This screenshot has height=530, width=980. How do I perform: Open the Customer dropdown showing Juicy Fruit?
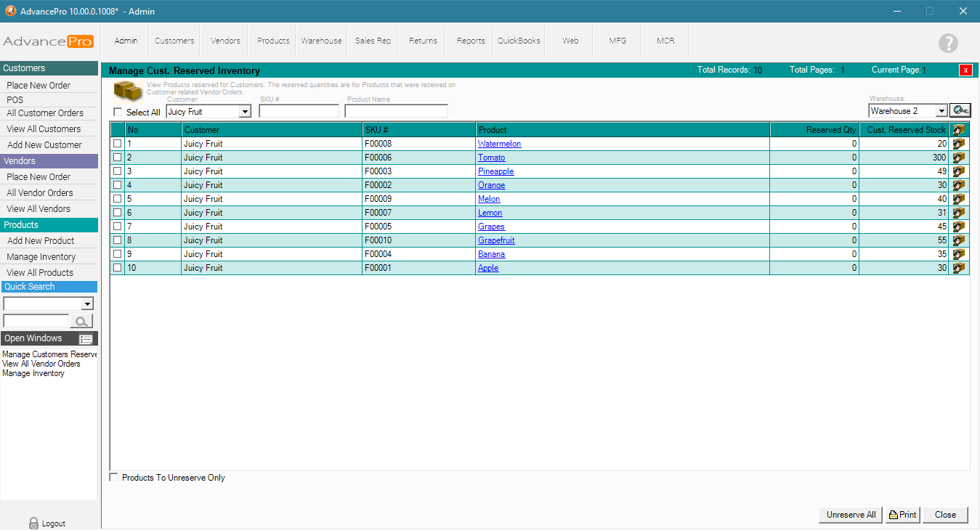tap(245, 112)
